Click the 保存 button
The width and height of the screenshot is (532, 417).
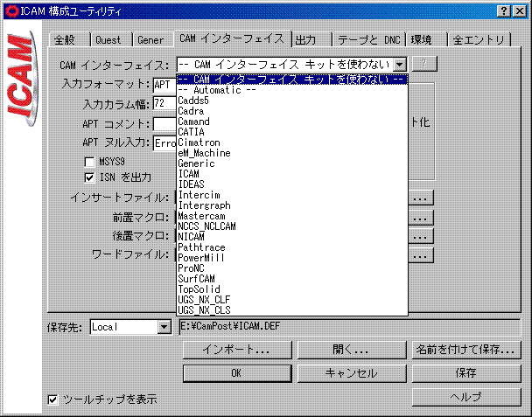[x=466, y=373]
